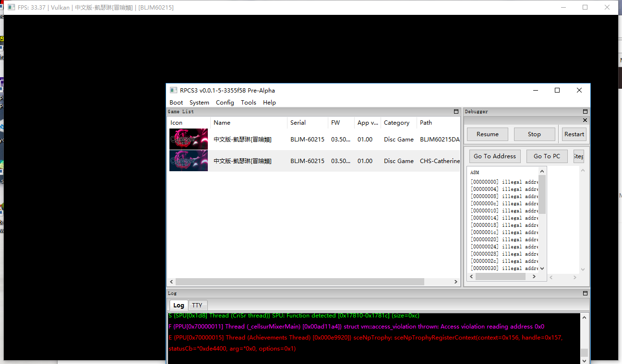
Task: Close the RPCS3 main window
Action: pyautogui.click(x=579, y=90)
